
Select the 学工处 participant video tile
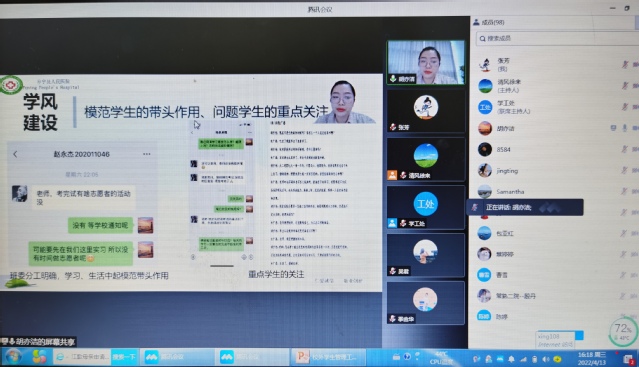point(425,207)
